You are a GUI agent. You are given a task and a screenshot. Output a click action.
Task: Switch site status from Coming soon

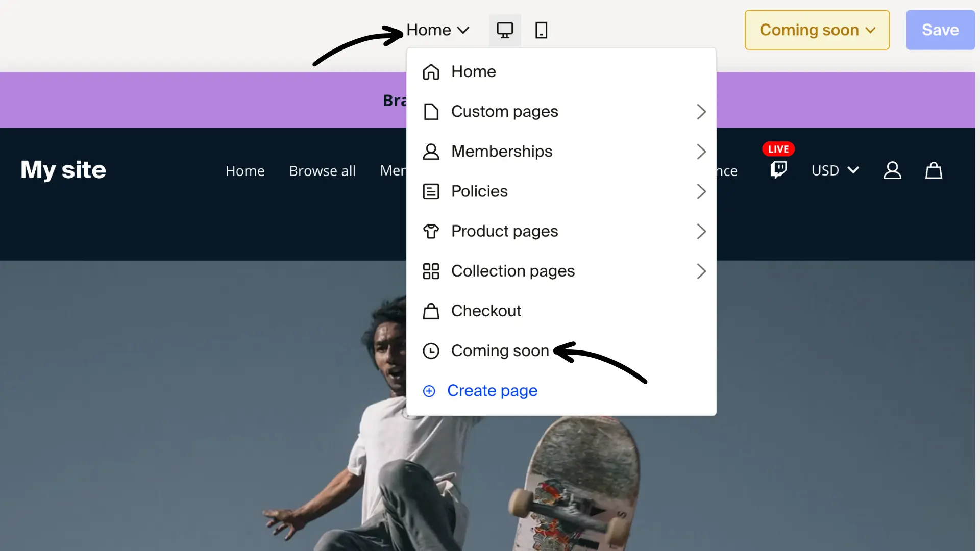(x=816, y=30)
